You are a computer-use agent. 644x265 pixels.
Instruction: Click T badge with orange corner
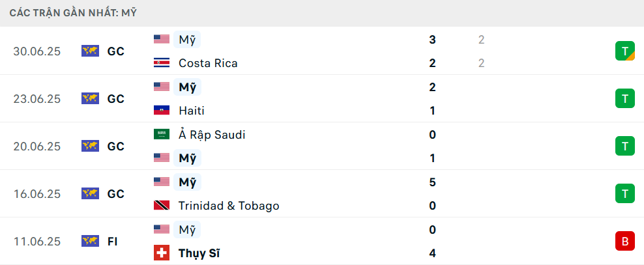[x=624, y=51]
